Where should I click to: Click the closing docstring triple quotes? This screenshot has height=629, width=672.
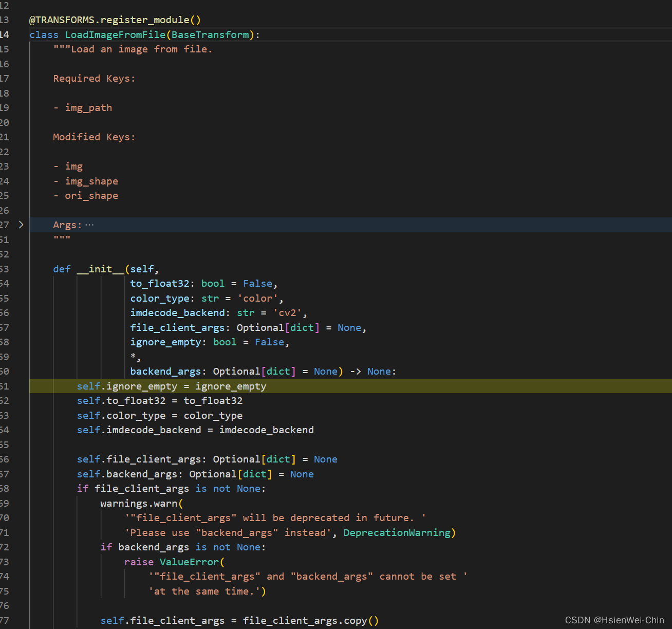coord(62,239)
